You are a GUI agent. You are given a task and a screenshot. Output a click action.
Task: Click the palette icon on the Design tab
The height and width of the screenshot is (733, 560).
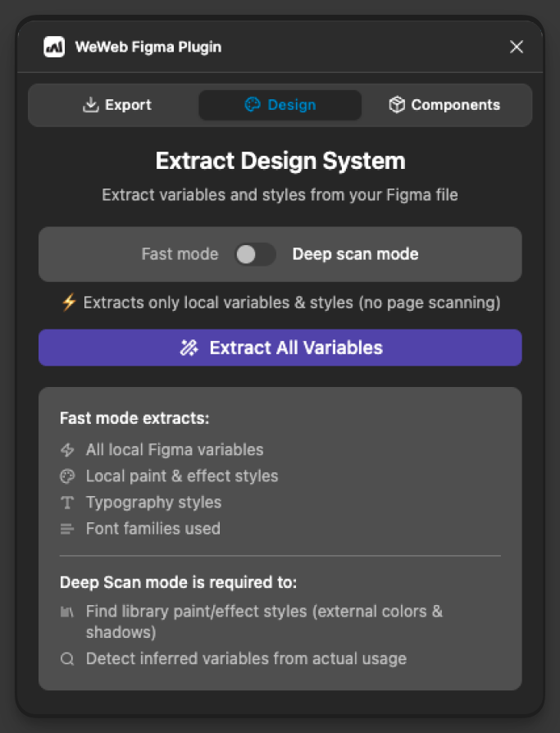click(x=251, y=105)
